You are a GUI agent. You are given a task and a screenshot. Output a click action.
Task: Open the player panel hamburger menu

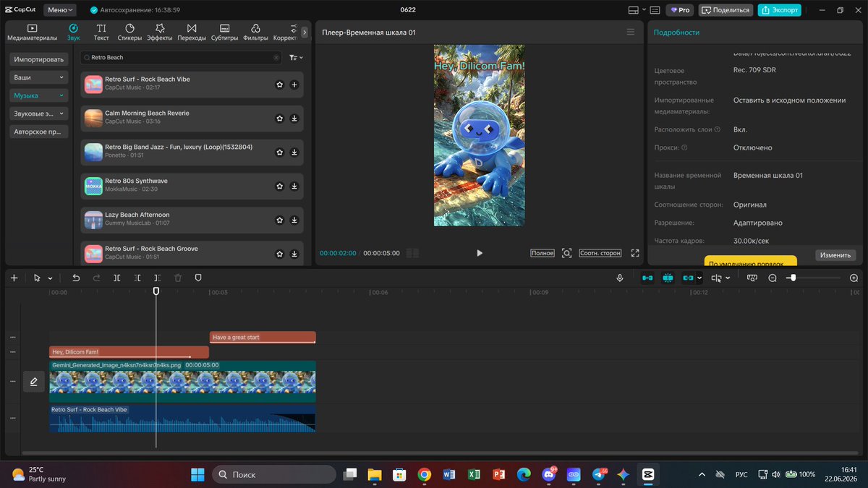[631, 32]
